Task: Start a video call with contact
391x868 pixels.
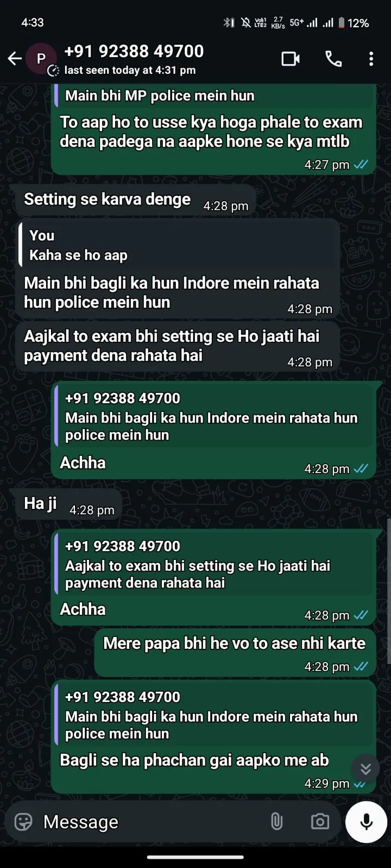Action: (x=291, y=59)
